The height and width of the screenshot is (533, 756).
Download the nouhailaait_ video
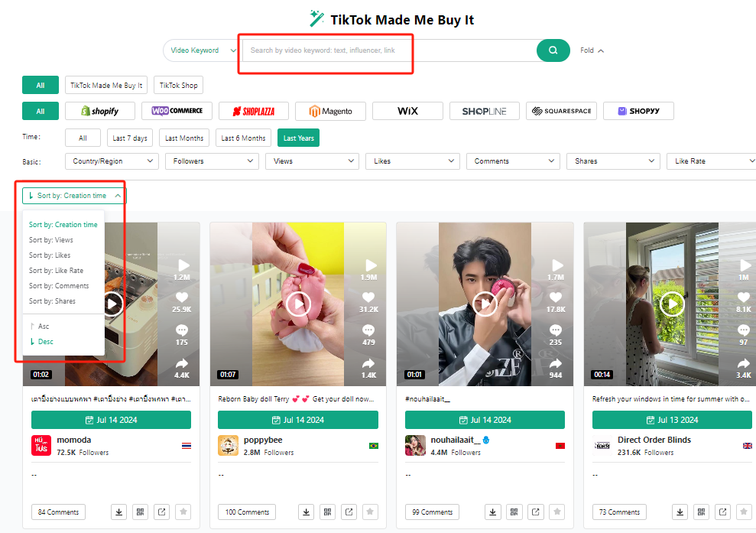(493, 512)
